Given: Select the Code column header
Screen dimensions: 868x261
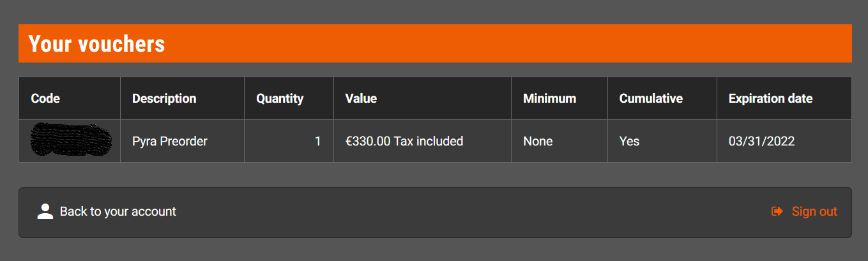Looking at the screenshot, I should coord(45,98).
